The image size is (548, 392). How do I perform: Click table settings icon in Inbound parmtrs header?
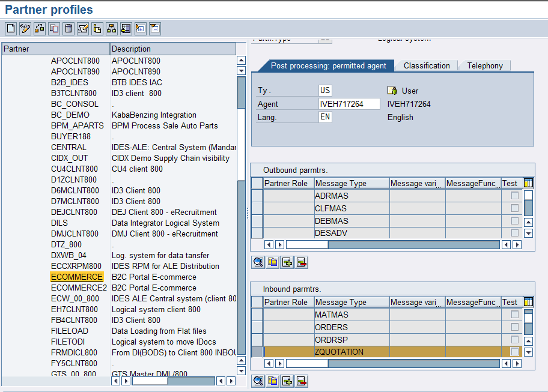tap(528, 302)
